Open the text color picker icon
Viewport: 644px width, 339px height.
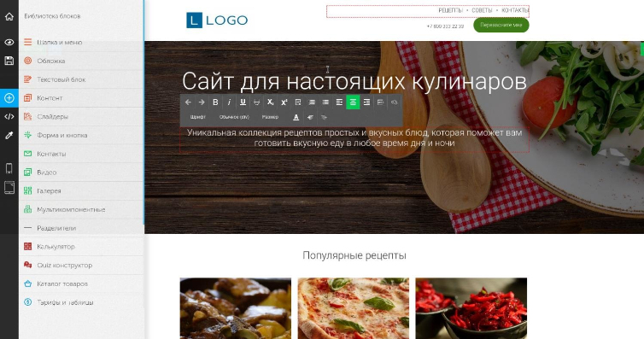click(296, 117)
